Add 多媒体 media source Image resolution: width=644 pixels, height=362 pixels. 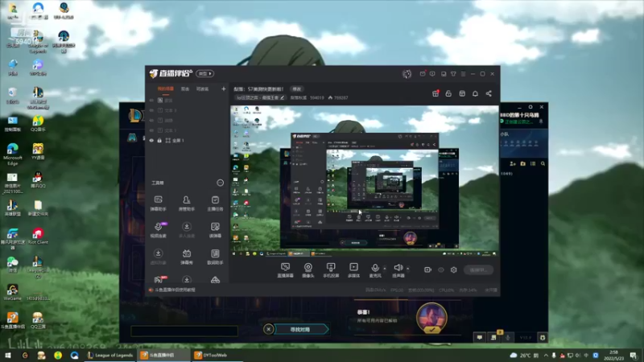353,270
